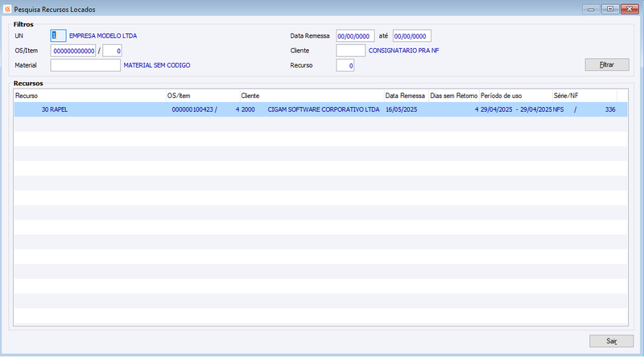The width and height of the screenshot is (644, 357).
Task: Click the Sair button
Action: [x=611, y=341]
